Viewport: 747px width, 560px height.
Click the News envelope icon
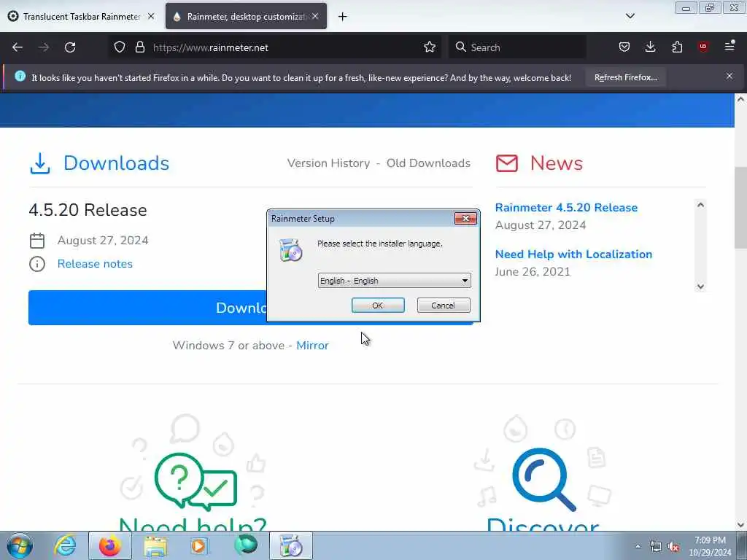coord(506,163)
